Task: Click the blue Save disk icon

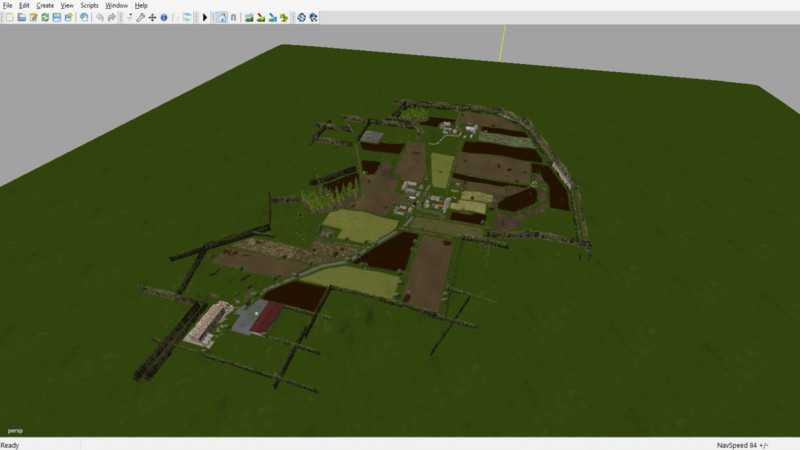Action: point(56,17)
